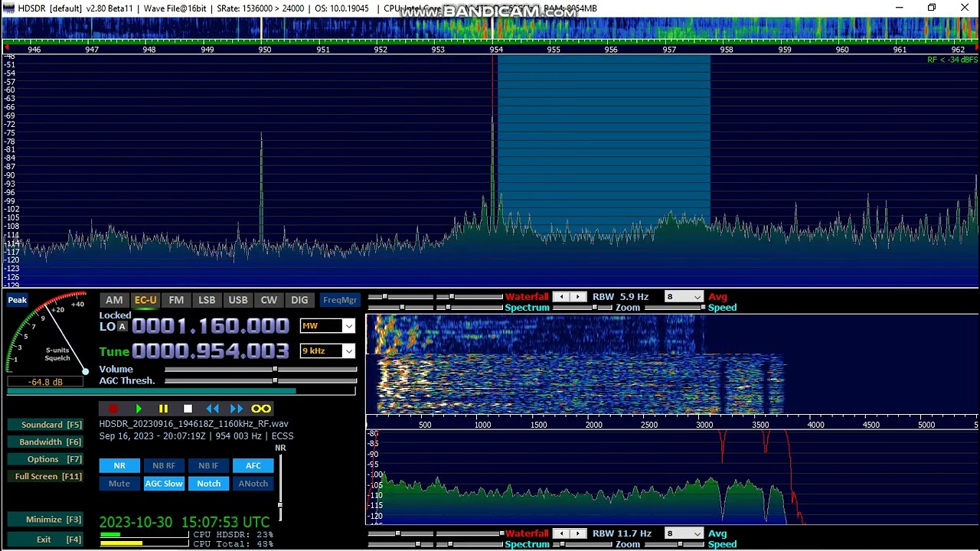The height and width of the screenshot is (551, 980).
Task: Toggle NR noise reduction
Action: [x=119, y=465]
